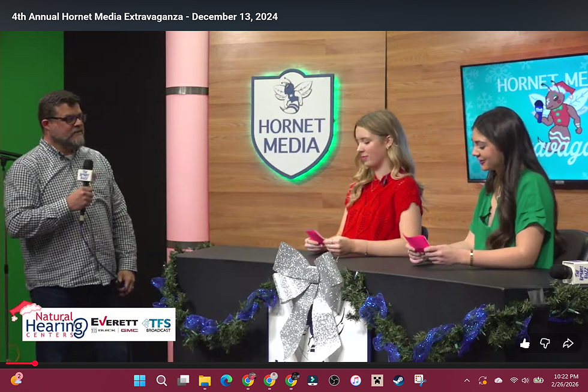The width and height of the screenshot is (588, 392).
Task: Open iTunes music app from taskbar
Action: (355, 381)
